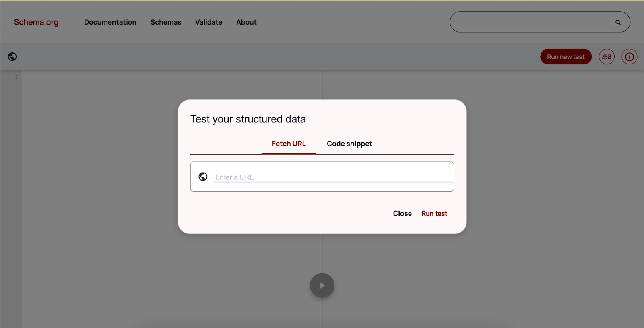Go to the Validate page
The width and height of the screenshot is (644, 328).
[209, 22]
